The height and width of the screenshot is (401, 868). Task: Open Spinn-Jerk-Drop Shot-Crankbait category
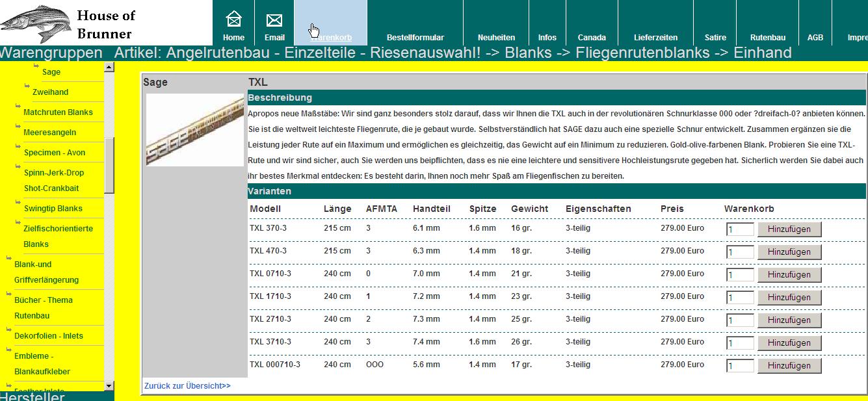click(x=53, y=181)
